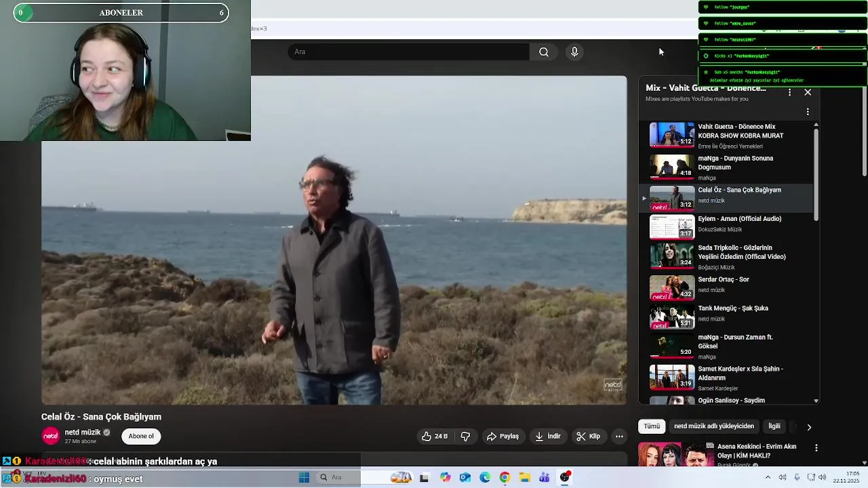Viewport: 868px width, 488px height.
Task: Subscribe using the 'Abone ol' button
Action: pos(141,436)
